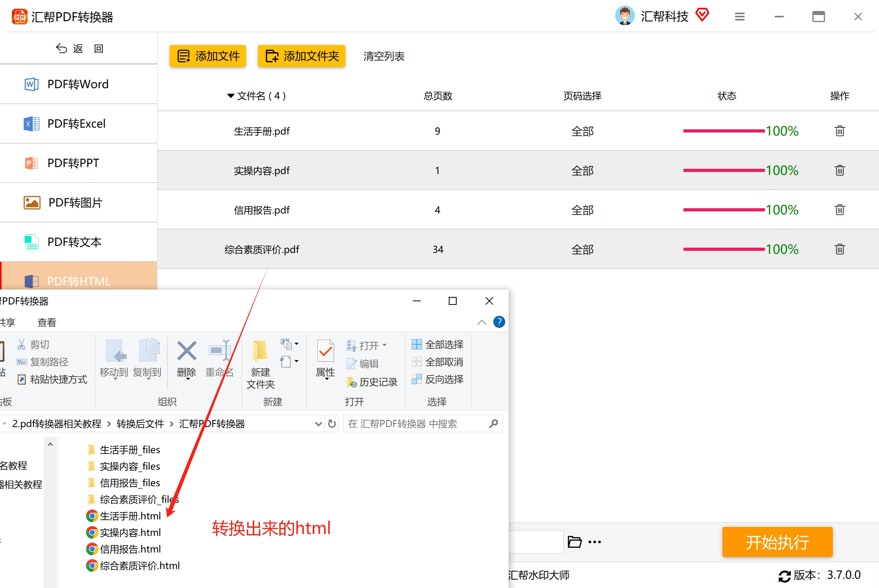Click the 新建文件夹 new folder icon
This screenshot has width=879, height=588.
click(x=260, y=351)
